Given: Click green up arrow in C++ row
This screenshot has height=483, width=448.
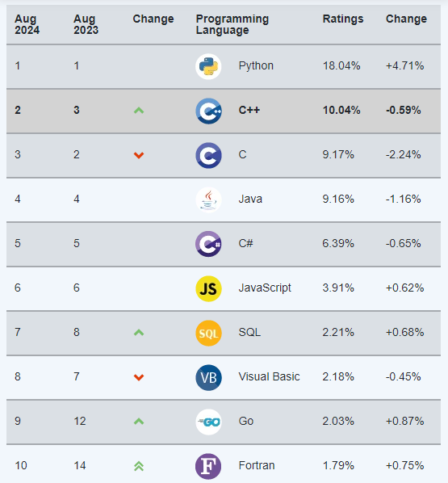Looking at the screenshot, I should pos(139,111).
